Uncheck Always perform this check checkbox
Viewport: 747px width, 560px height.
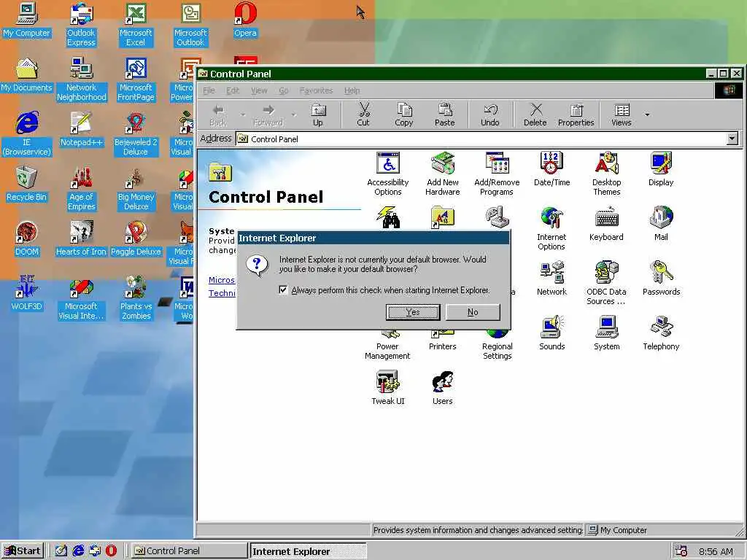coord(283,290)
